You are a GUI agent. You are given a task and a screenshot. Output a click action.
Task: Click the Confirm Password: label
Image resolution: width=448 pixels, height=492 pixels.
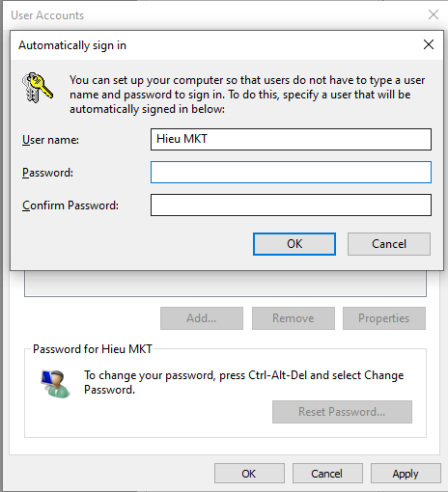(x=70, y=205)
